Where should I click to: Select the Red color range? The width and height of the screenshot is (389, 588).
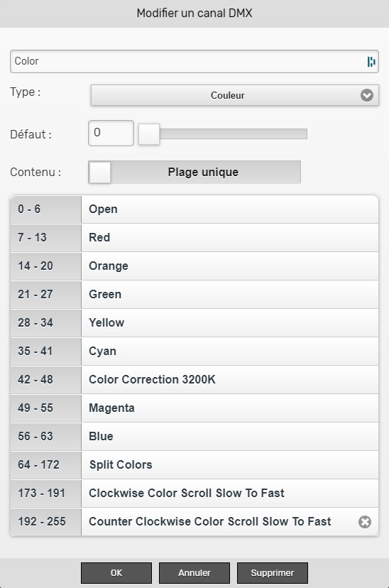pos(194,238)
